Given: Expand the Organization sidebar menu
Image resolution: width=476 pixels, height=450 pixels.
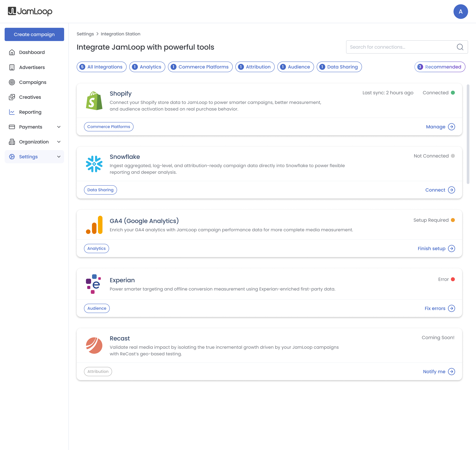Looking at the screenshot, I should [x=59, y=142].
